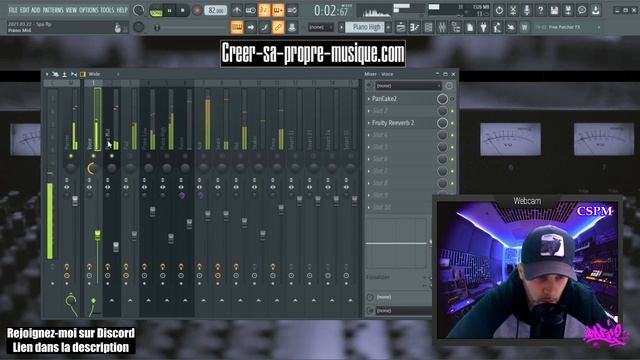Click the Piano Mid track volume fader
Screen dimensions: 640x360
pyautogui.click(x=116, y=247)
